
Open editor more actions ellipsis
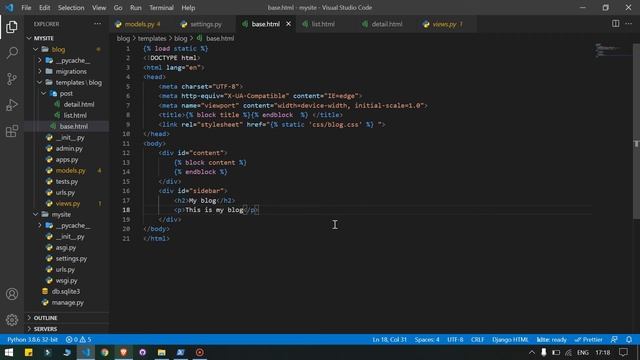pos(629,24)
